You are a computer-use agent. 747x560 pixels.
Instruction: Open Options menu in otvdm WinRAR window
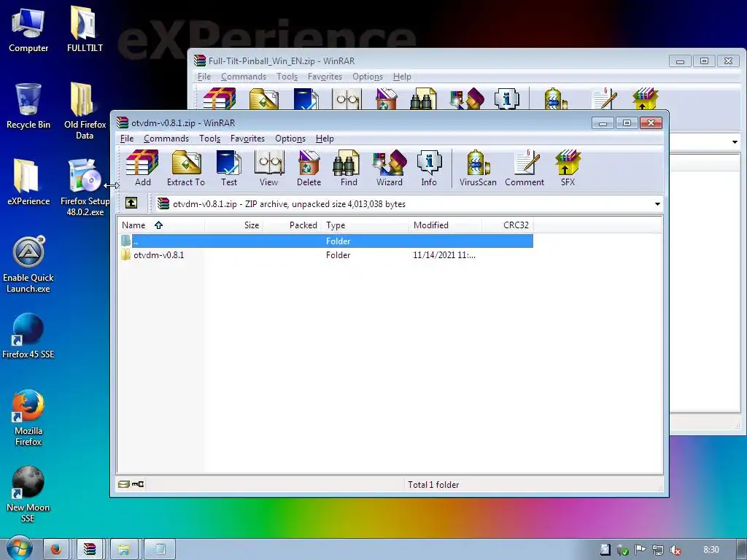pyautogui.click(x=290, y=138)
